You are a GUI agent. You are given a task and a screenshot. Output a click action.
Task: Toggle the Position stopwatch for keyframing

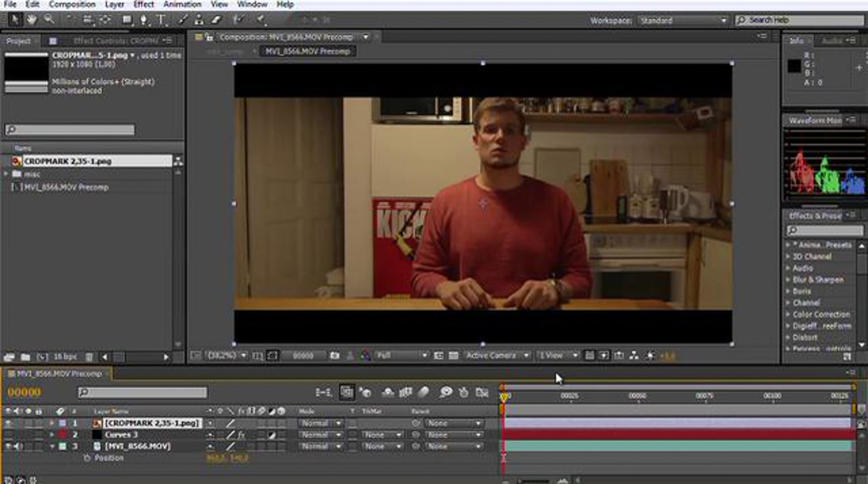click(x=87, y=458)
